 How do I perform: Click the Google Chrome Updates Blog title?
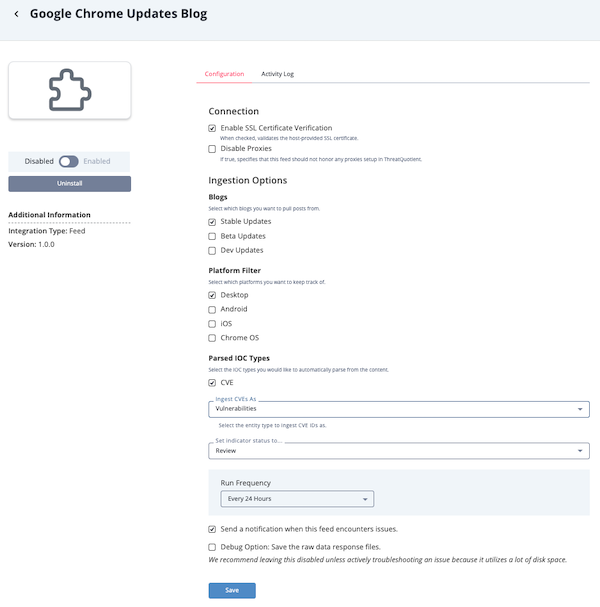tap(118, 14)
